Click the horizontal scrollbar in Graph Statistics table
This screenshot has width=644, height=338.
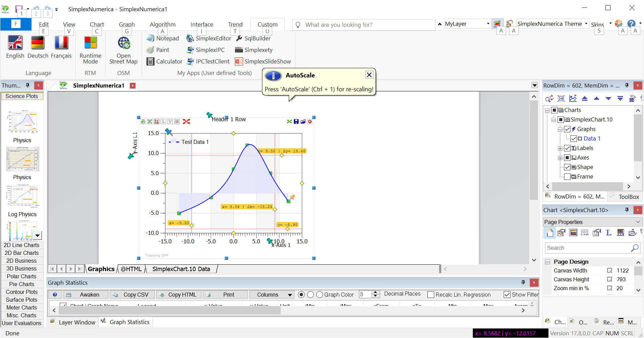169,310
